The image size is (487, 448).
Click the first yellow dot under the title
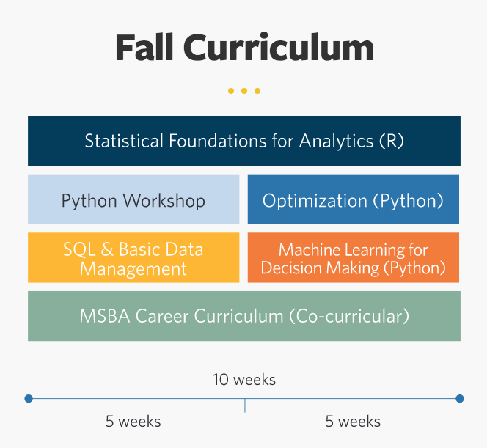click(x=231, y=91)
